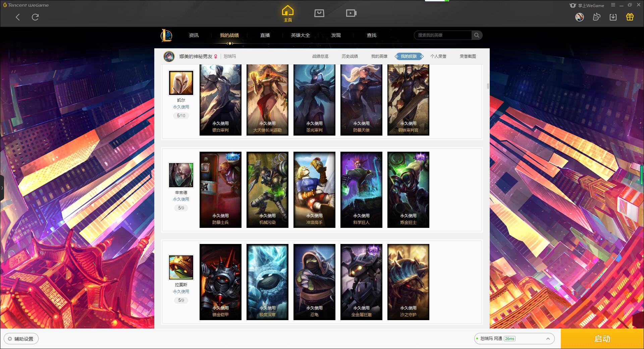Click the 26ms ping indicator
Viewport: 644px width, 349px height.
[x=509, y=339]
